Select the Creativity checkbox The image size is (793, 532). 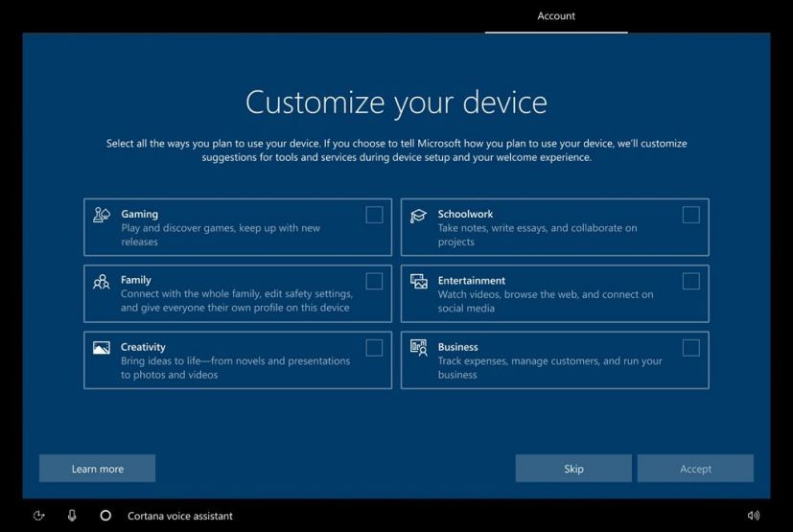click(x=374, y=348)
